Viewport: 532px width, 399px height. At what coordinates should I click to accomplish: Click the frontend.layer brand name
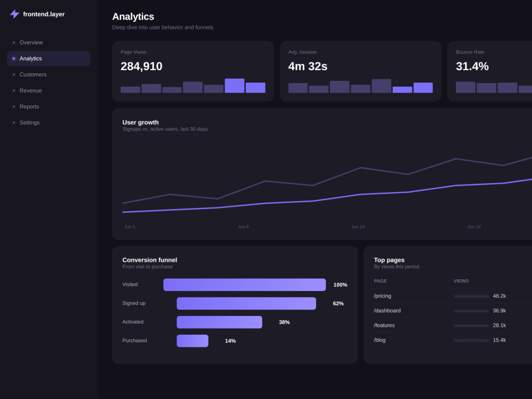click(x=44, y=14)
